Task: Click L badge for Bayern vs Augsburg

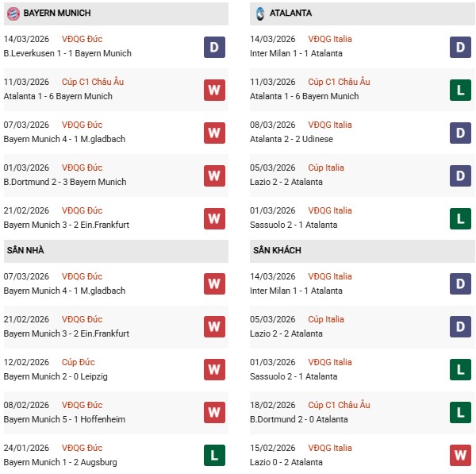Action: (214, 456)
